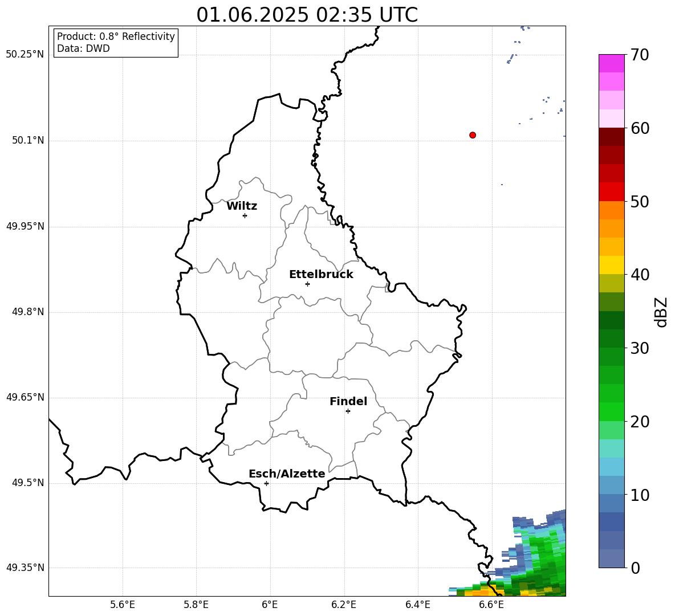Select the Ettelbruck station cross marker

pos(307,284)
